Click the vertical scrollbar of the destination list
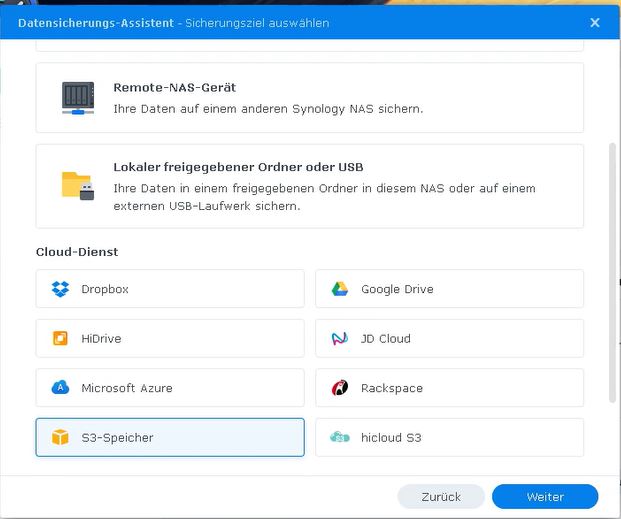The width and height of the screenshot is (621, 519). pos(612,273)
